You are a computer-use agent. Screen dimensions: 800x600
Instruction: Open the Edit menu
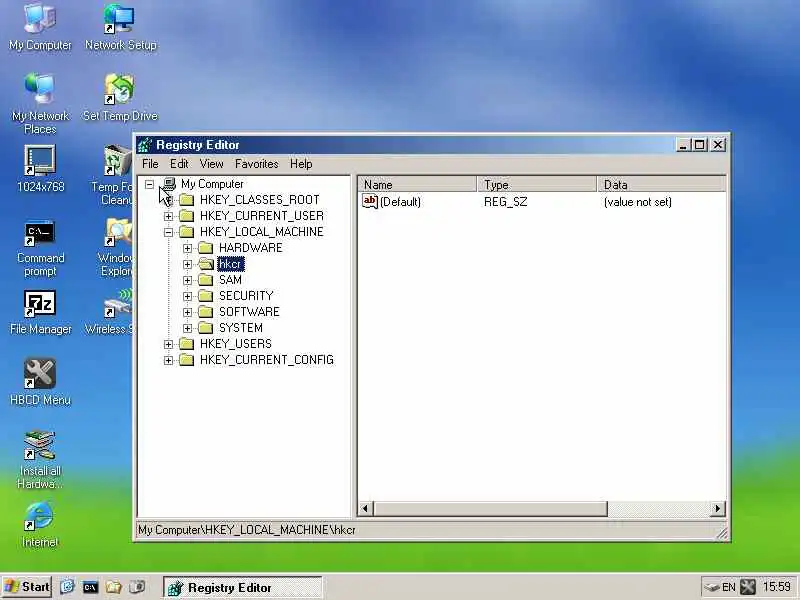[x=179, y=164]
